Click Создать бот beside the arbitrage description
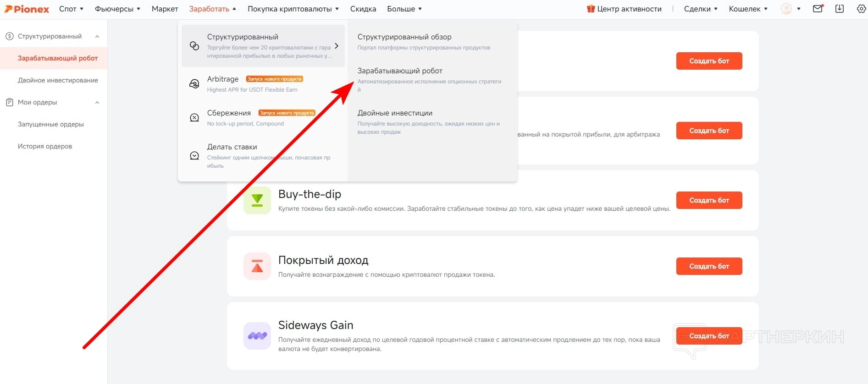 coord(709,131)
